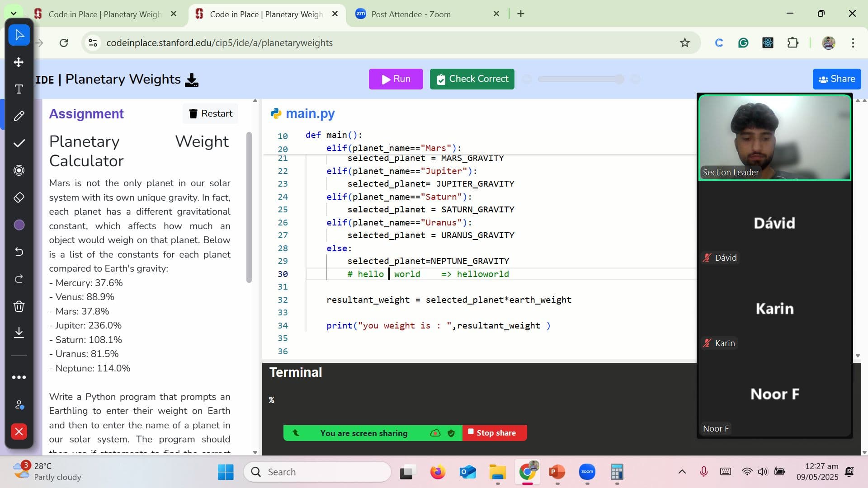Pick the Spotlight annotation tool

click(19, 170)
